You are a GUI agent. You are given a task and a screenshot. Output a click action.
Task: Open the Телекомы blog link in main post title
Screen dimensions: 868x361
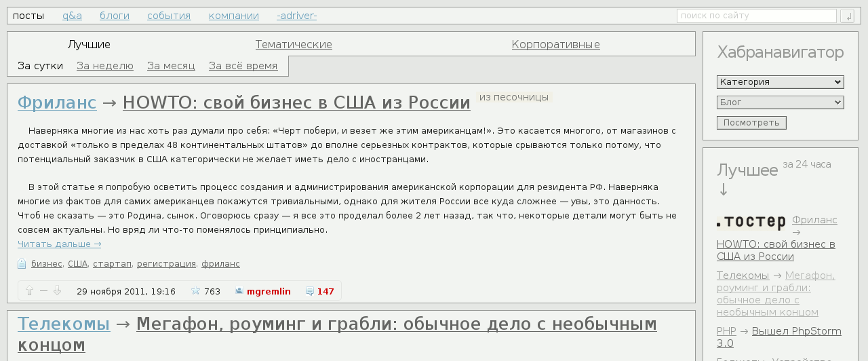pos(64,324)
